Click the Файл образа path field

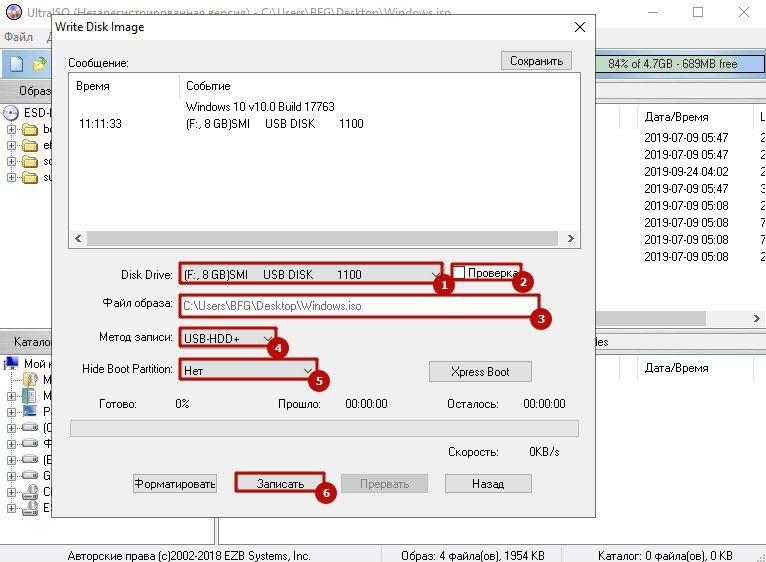pos(359,306)
